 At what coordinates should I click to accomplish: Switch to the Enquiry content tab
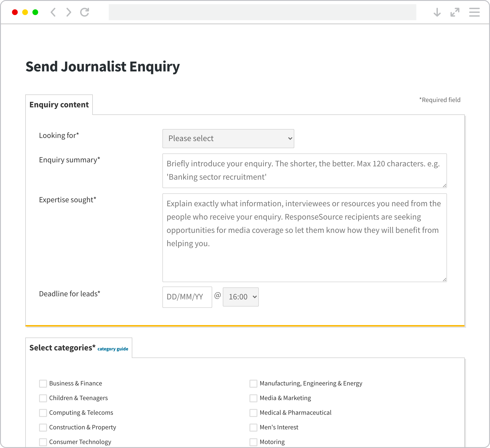click(59, 104)
